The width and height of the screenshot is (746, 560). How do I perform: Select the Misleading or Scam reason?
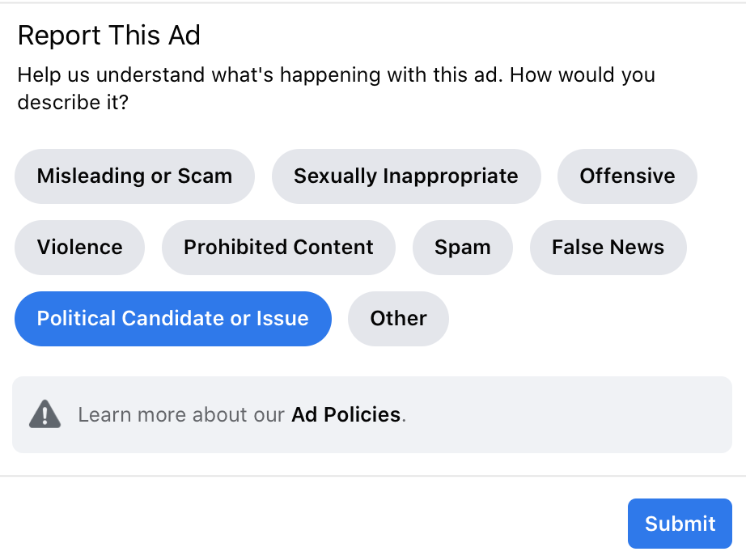click(x=134, y=176)
